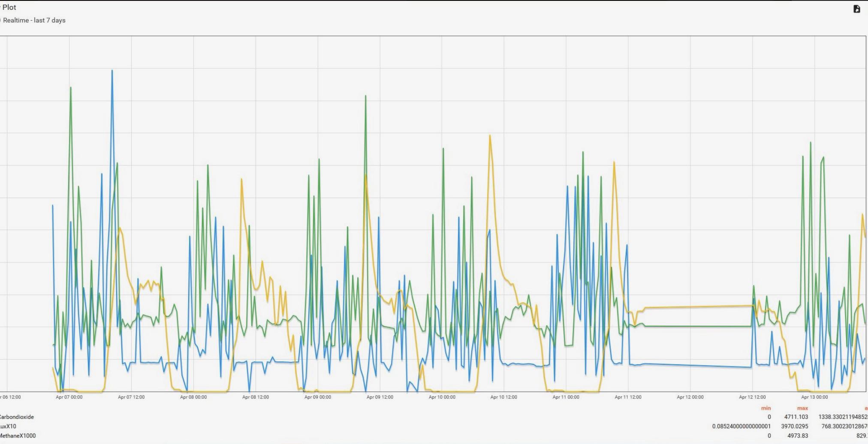Click the 'Apr 09 00:00' axis label
Viewport: 868px width, 444px height.
tap(318, 397)
